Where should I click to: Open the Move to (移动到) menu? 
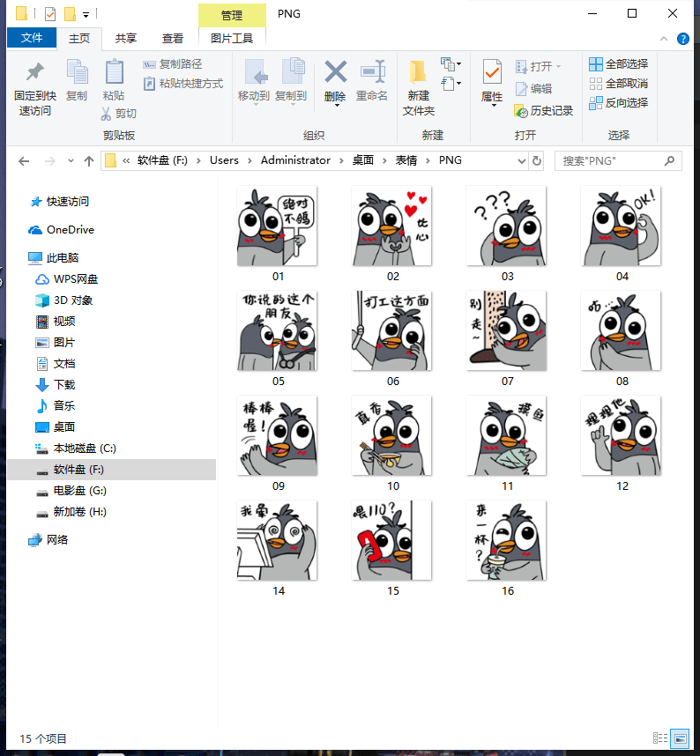(x=254, y=81)
